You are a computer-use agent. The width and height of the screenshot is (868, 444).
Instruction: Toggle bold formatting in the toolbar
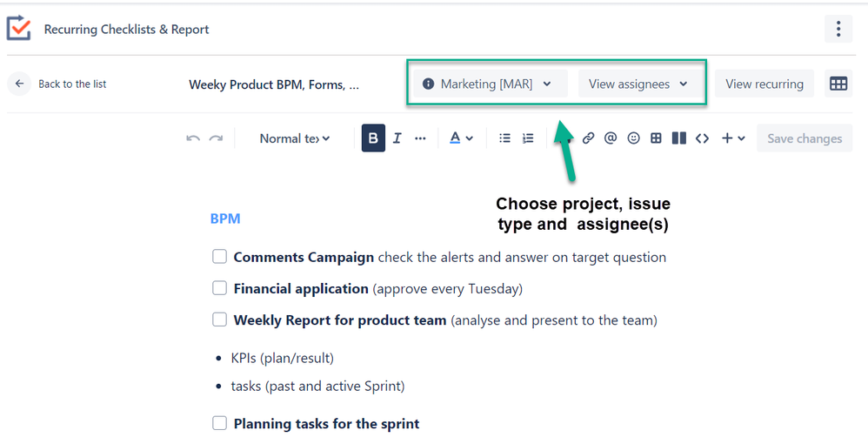point(373,138)
